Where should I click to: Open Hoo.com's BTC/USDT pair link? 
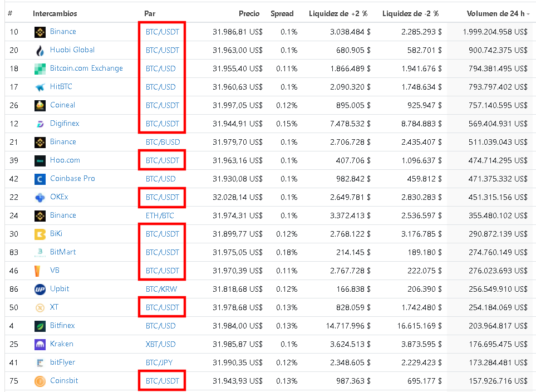[x=163, y=161]
